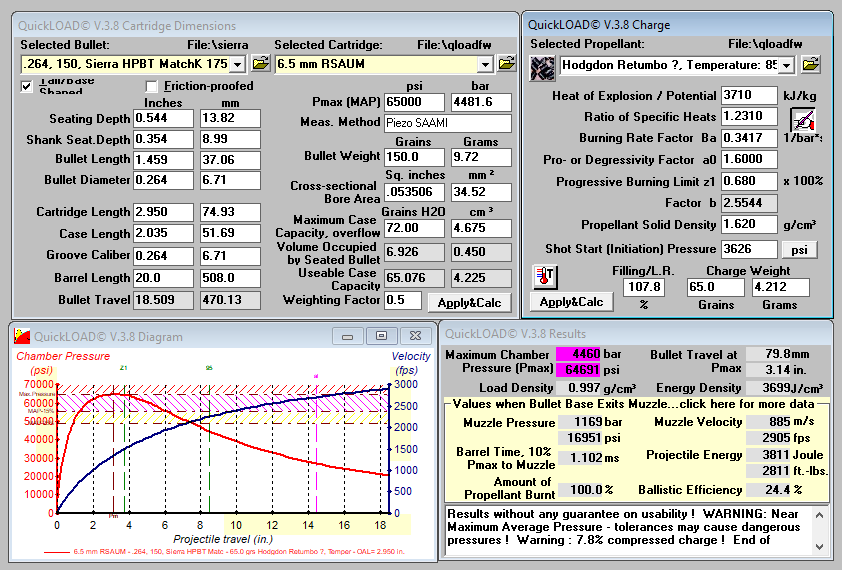Screen dimensions: 842x570
Task: Open bullet file folder icon
Action: tap(260, 64)
